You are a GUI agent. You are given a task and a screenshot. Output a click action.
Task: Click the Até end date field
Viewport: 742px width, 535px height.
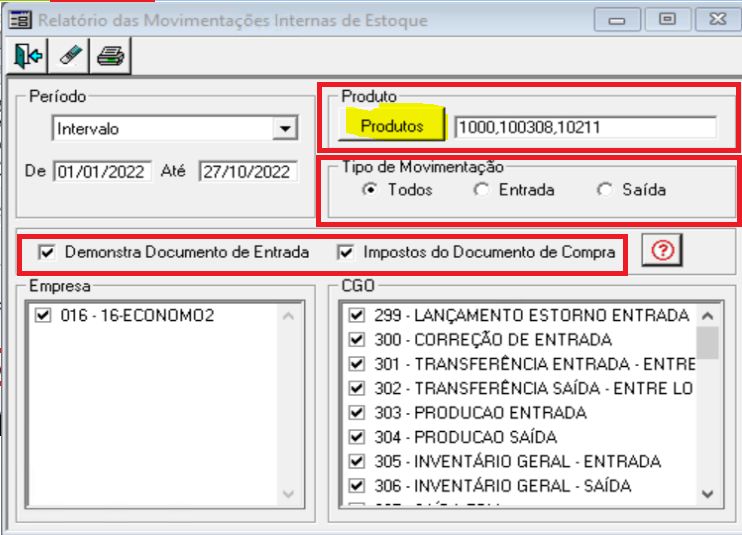[x=247, y=172]
